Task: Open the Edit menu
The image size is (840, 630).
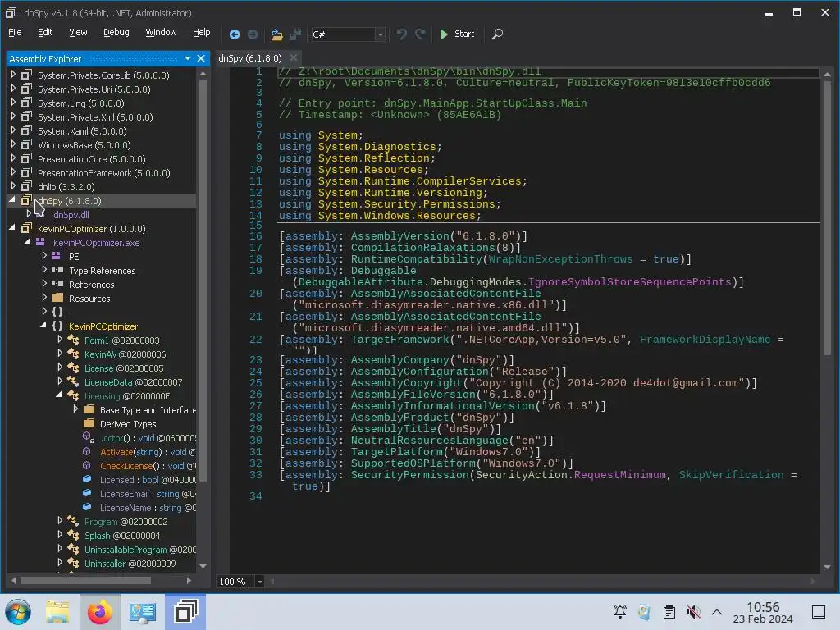Action: pos(45,32)
